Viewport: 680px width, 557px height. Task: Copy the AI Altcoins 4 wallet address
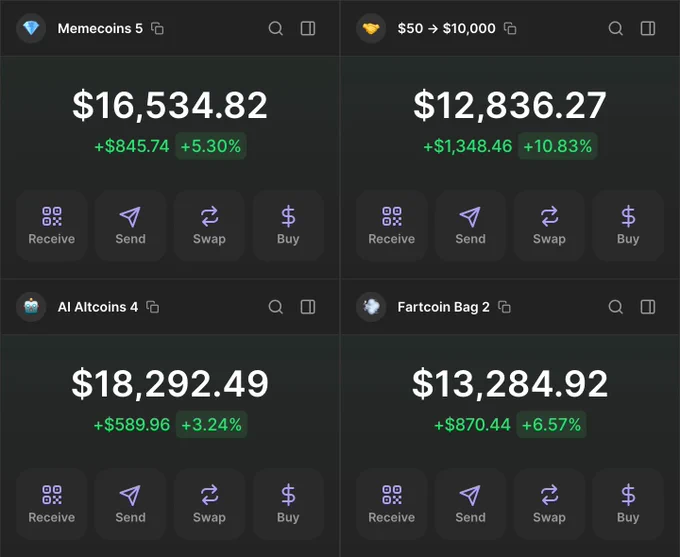(153, 307)
